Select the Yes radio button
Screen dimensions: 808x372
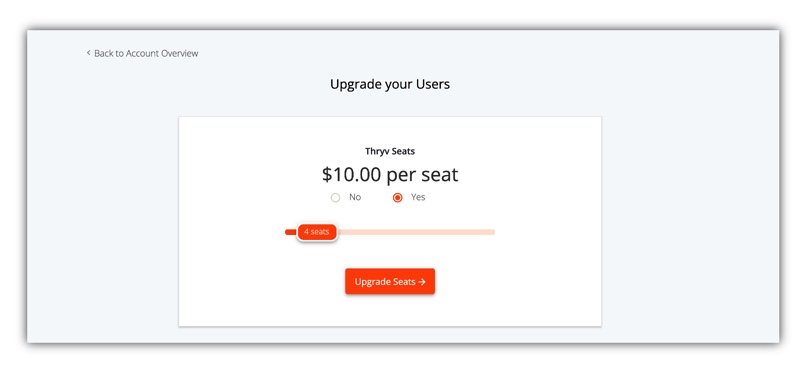(x=397, y=198)
